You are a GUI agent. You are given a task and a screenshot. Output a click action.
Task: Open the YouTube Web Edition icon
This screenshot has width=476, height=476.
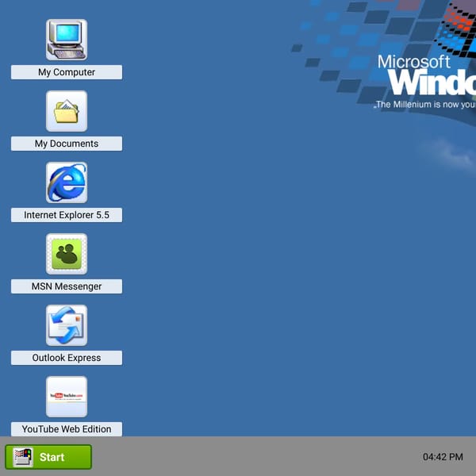tap(67, 397)
